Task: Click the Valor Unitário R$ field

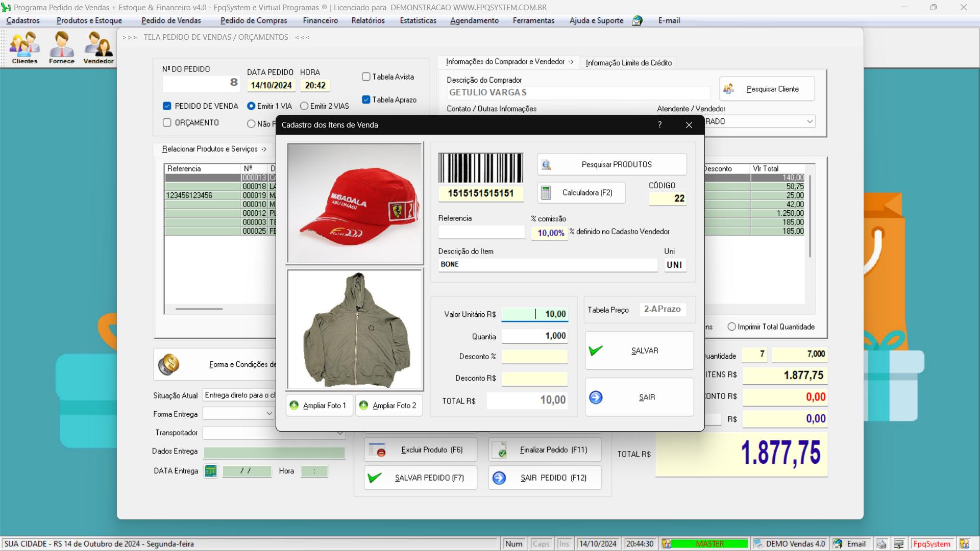Action: coord(535,314)
